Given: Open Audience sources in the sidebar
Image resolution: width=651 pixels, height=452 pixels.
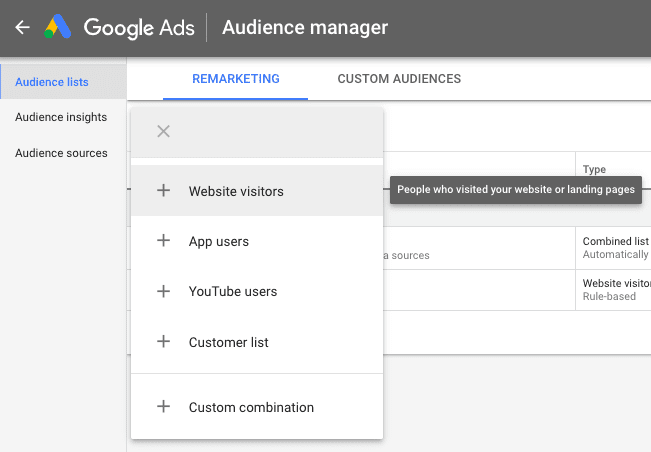Looking at the screenshot, I should pyautogui.click(x=61, y=153).
